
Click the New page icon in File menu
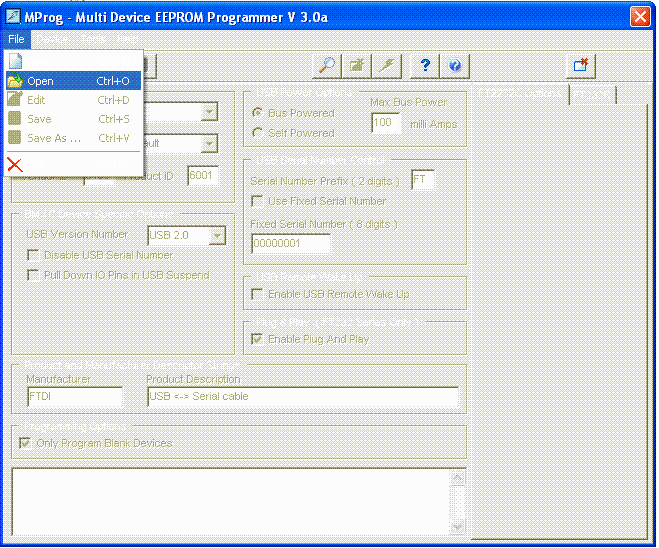[x=15, y=62]
